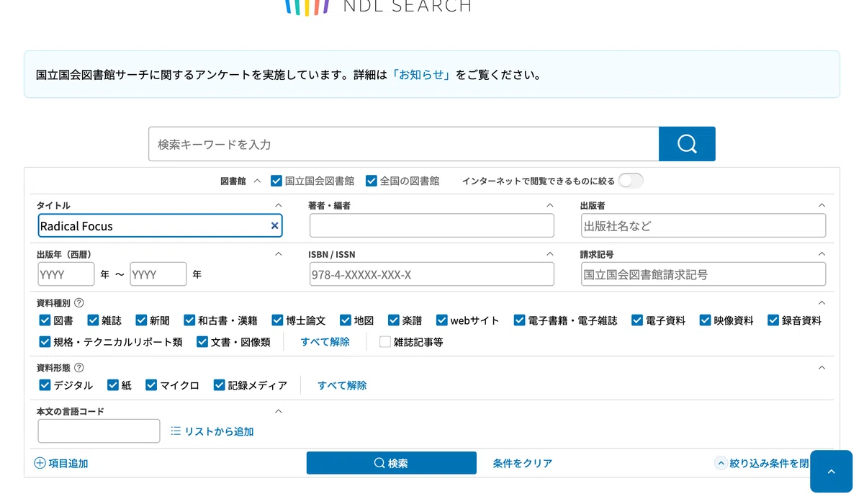864x504 pixels.
Task: Uncheck the 紙 format checkbox
Action: coord(113,385)
